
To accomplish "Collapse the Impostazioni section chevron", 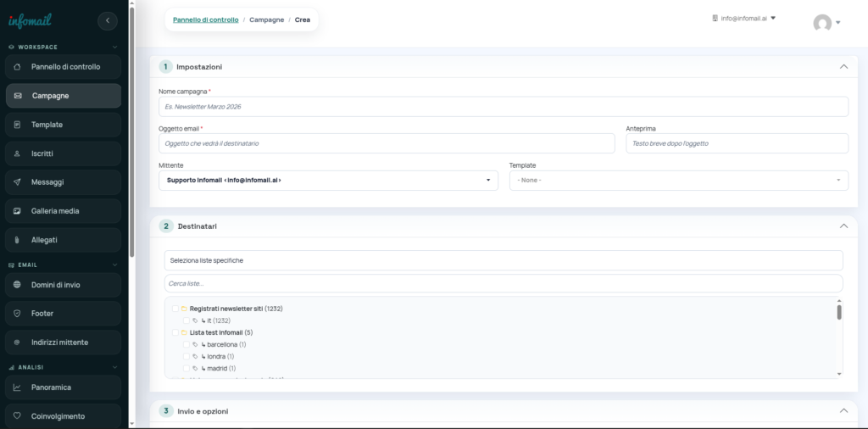I will [843, 66].
